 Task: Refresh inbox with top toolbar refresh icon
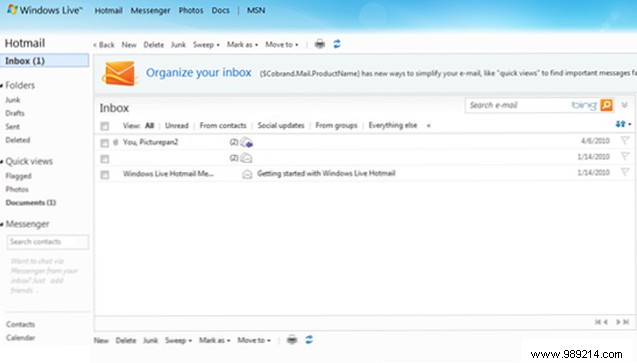click(337, 44)
